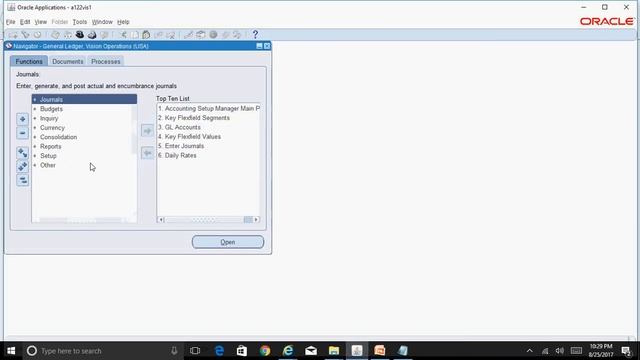Expand the Journals tree node
This screenshot has height=360, width=640.
(x=35, y=100)
